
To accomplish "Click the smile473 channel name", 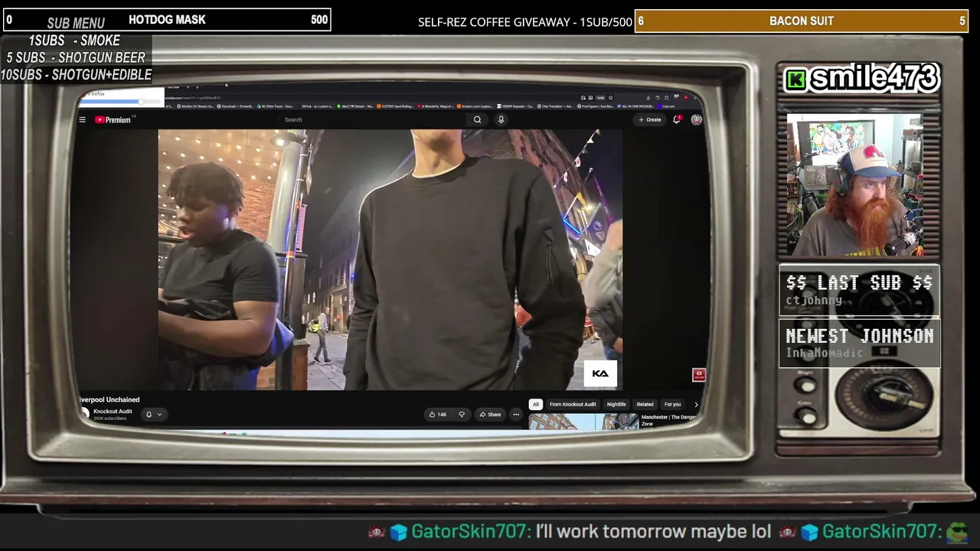I will pos(874,78).
